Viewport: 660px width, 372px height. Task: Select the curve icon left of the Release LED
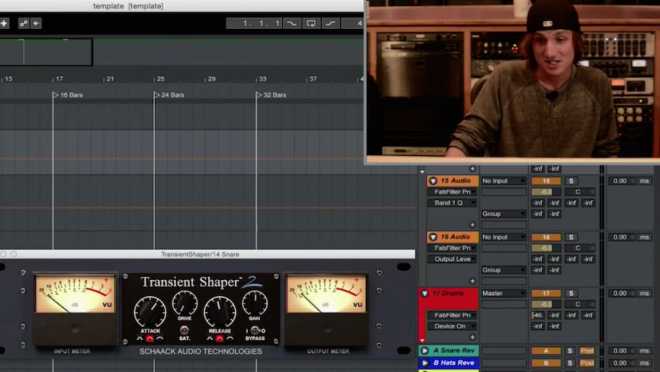pos(210,338)
